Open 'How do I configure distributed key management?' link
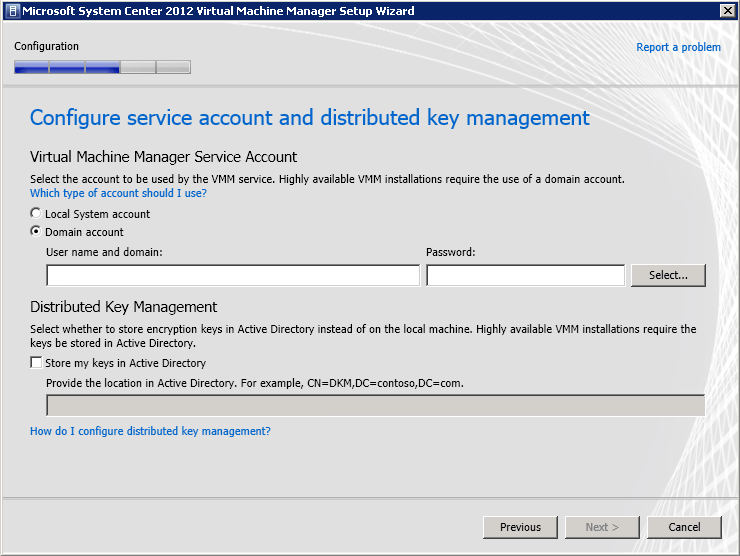Screen dimensions: 740x556 [150, 431]
